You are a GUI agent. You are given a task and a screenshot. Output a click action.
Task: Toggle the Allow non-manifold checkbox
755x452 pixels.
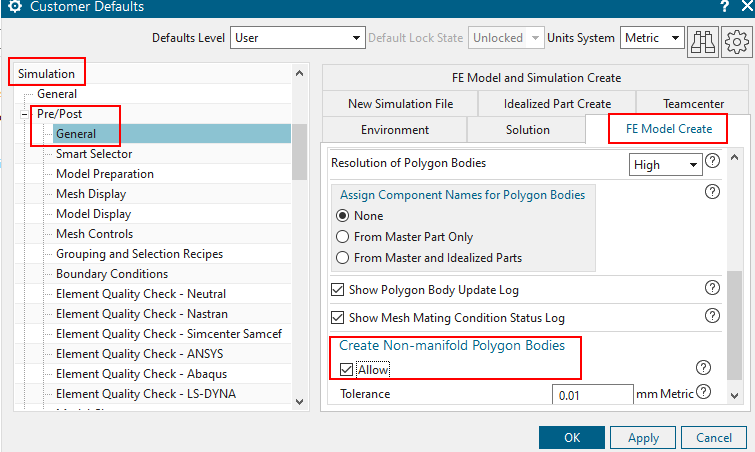348,370
